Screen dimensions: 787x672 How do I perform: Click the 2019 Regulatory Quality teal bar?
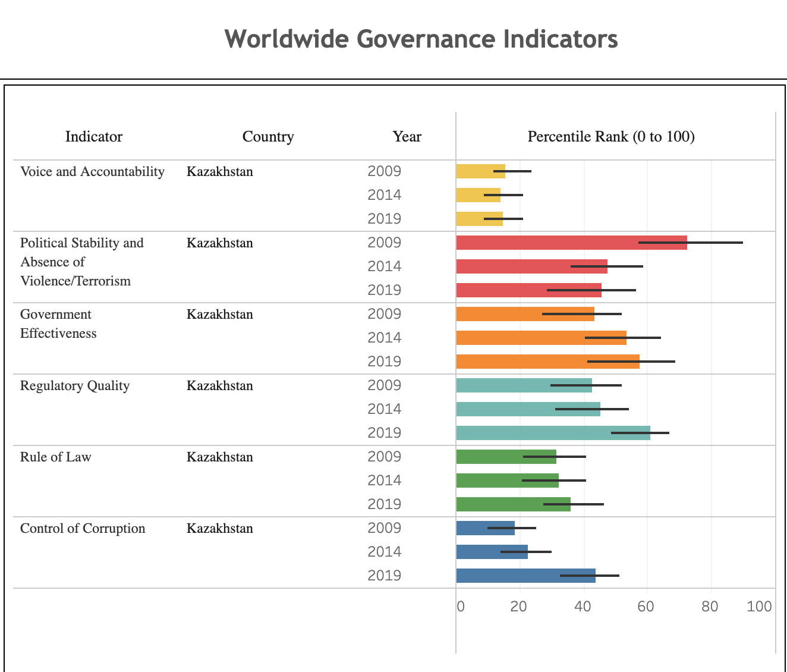[553, 433]
